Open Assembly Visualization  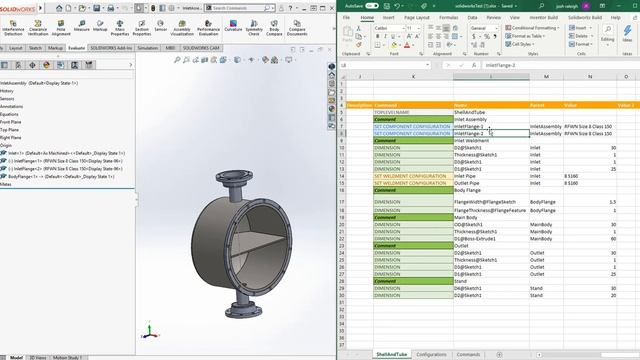coord(182,27)
